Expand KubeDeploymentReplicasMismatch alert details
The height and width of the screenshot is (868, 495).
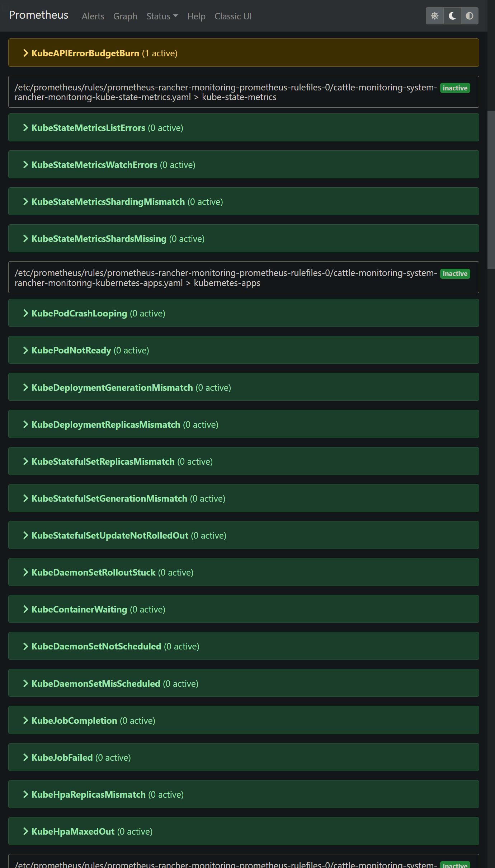click(x=244, y=424)
